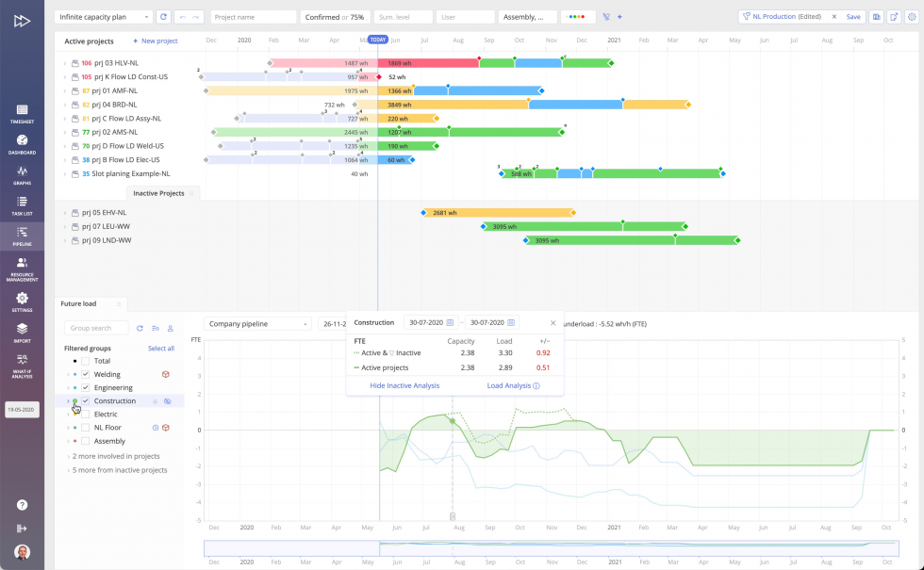Screen dimensions: 924x570
Task: Open the What-If Analysis tool
Action: pyautogui.click(x=21, y=360)
